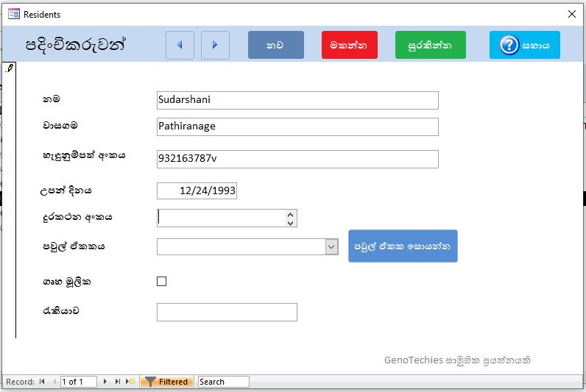Click the ගෘහ මූලික label
This screenshot has height=392, width=586.
67,282
